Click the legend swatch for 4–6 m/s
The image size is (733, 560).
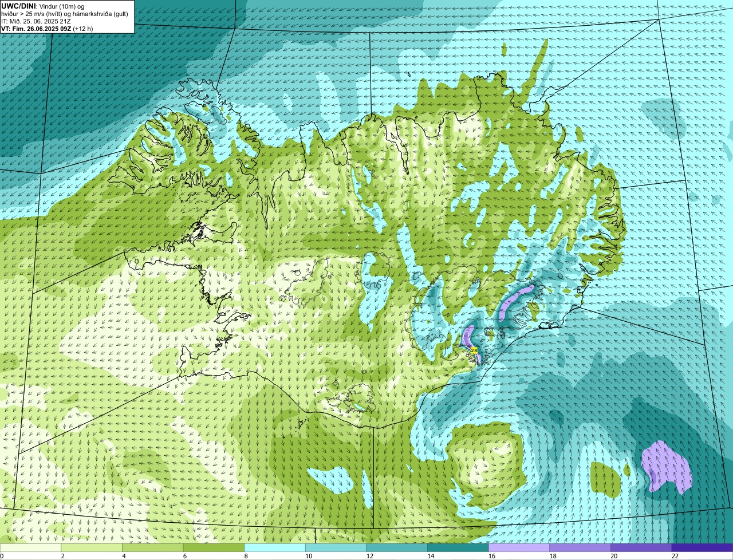pyautogui.click(x=152, y=547)
